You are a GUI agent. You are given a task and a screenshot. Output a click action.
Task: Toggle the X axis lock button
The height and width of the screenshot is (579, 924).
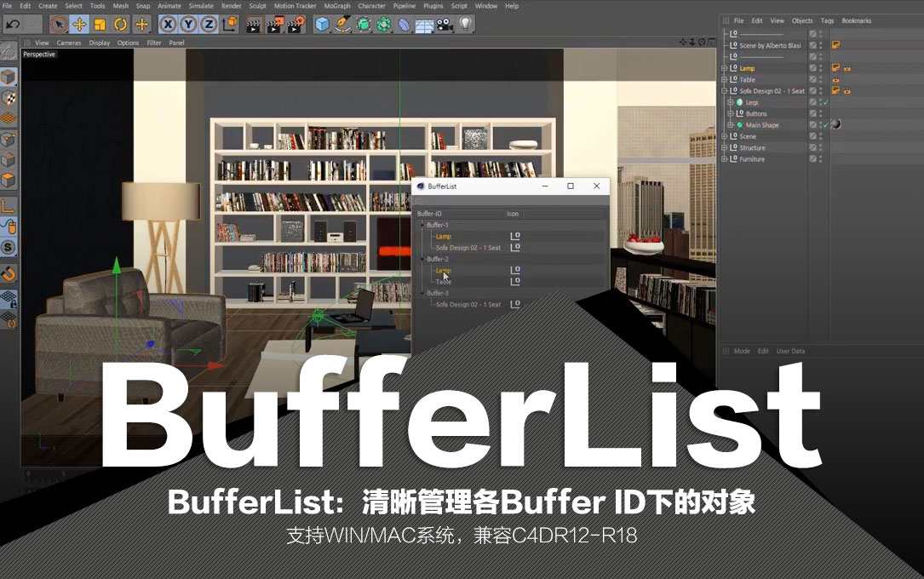(x=169, y=25)
